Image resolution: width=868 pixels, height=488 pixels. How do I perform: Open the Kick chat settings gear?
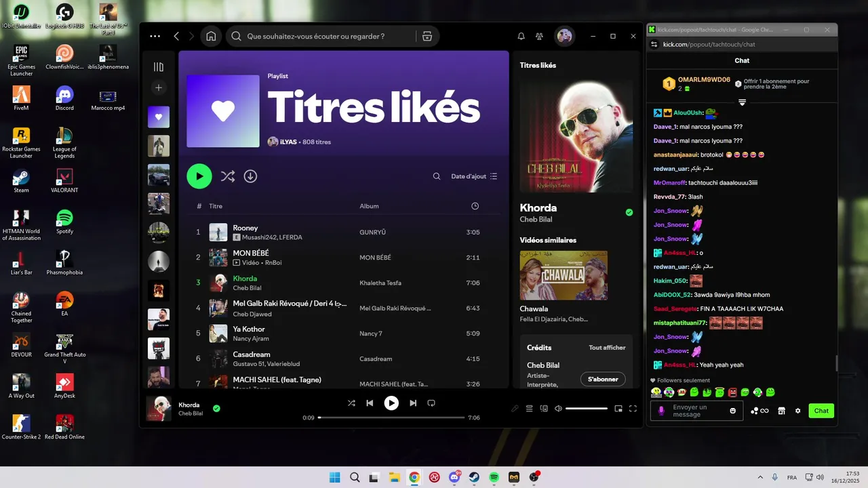[x=797, y=411]
